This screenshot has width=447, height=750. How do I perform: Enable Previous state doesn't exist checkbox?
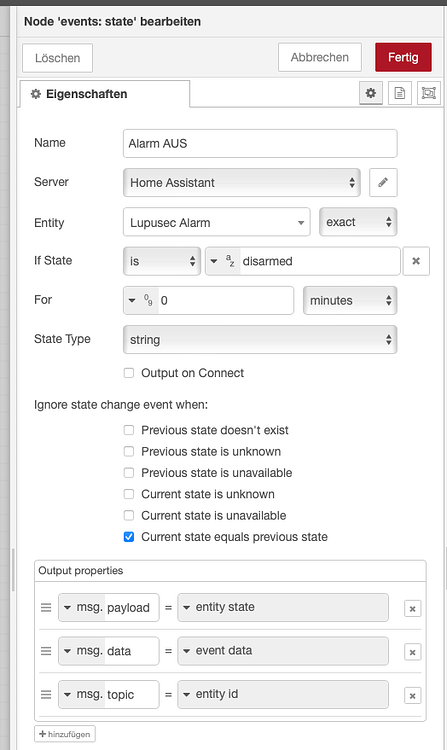(x=129, y=430)
